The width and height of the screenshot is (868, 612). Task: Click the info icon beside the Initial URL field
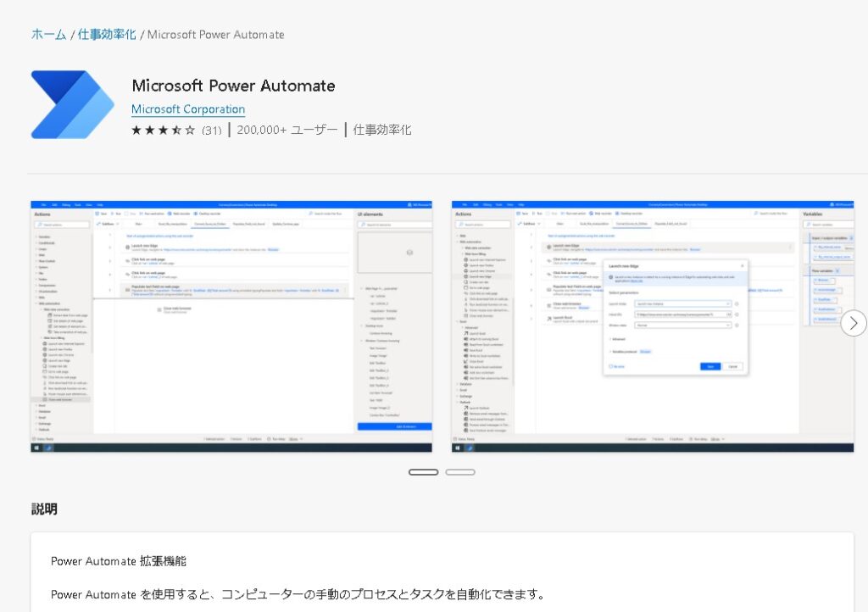tap(736, 314)
